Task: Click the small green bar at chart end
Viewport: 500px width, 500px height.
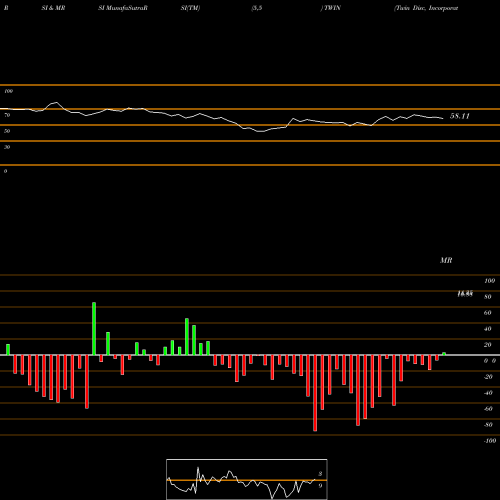Action: (x=444, y=354)
